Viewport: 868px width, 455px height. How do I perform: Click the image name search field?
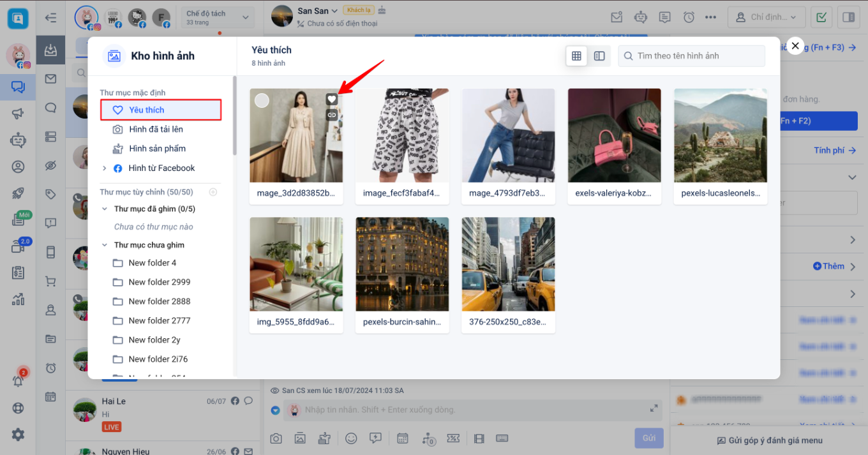696,56
